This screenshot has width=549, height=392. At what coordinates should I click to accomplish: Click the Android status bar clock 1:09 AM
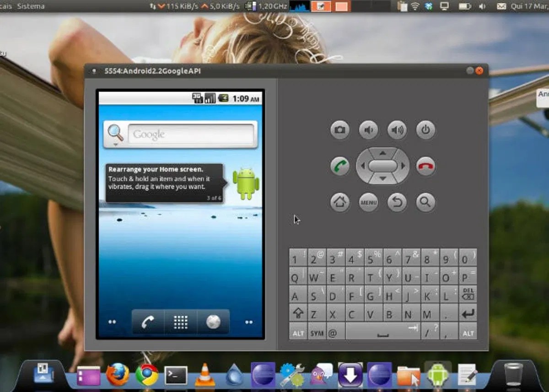(x=247, y=98)
